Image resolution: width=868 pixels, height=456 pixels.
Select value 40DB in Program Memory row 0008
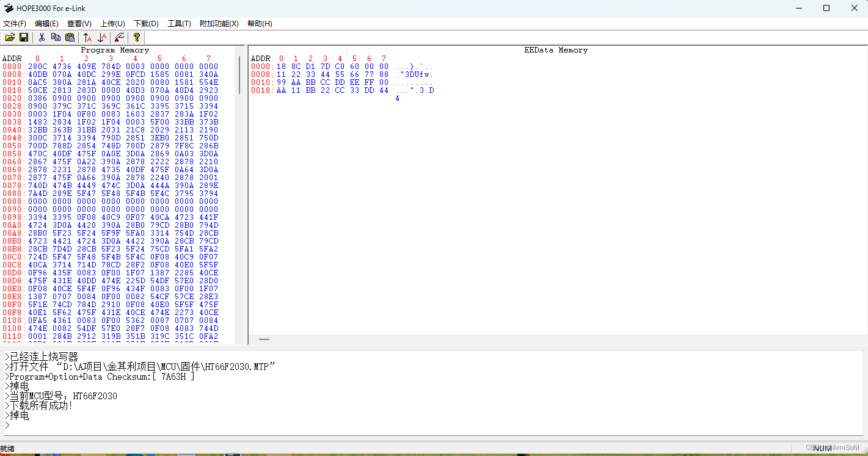click(x=37, y=74)
